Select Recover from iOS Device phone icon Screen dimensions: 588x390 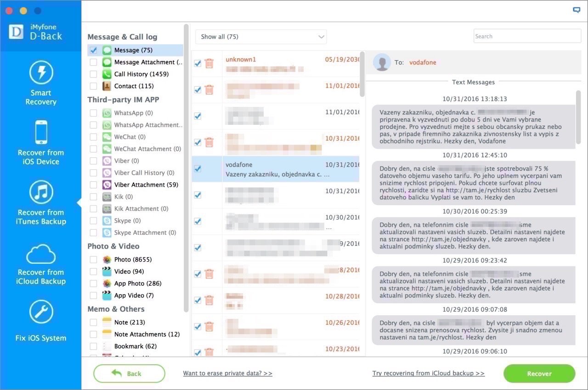[x=41, y=132]
